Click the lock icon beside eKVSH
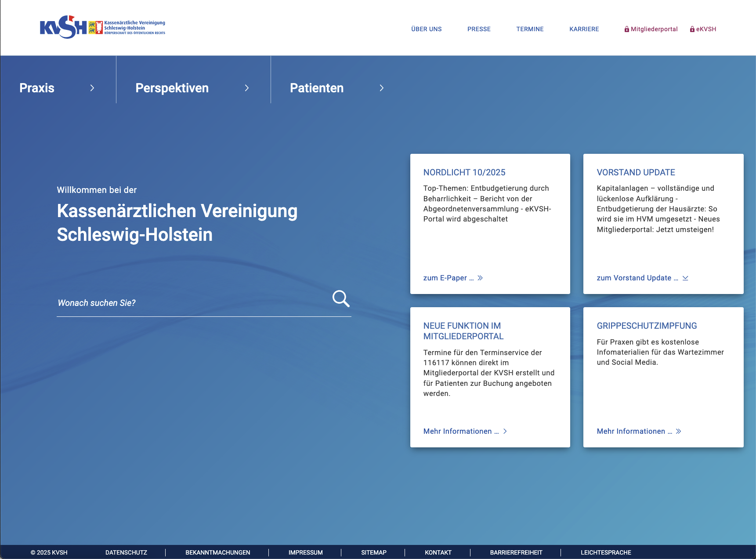The image size is (756, 559). 692,29
